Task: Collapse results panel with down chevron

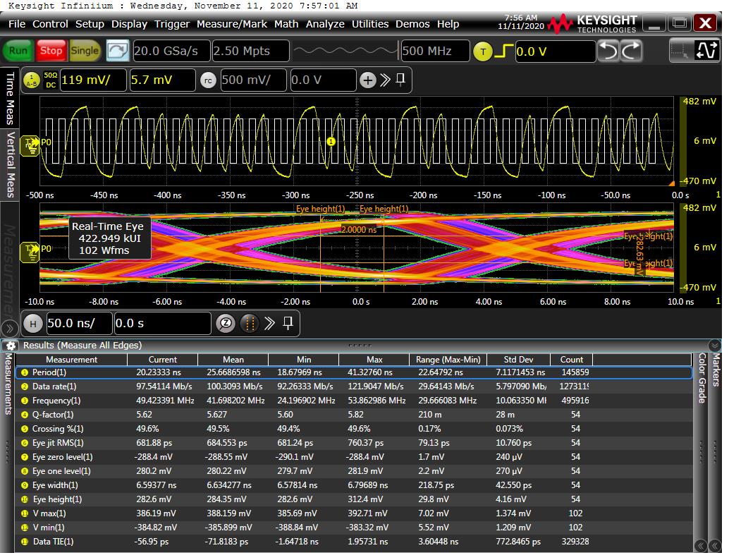Action: [715, 345]
